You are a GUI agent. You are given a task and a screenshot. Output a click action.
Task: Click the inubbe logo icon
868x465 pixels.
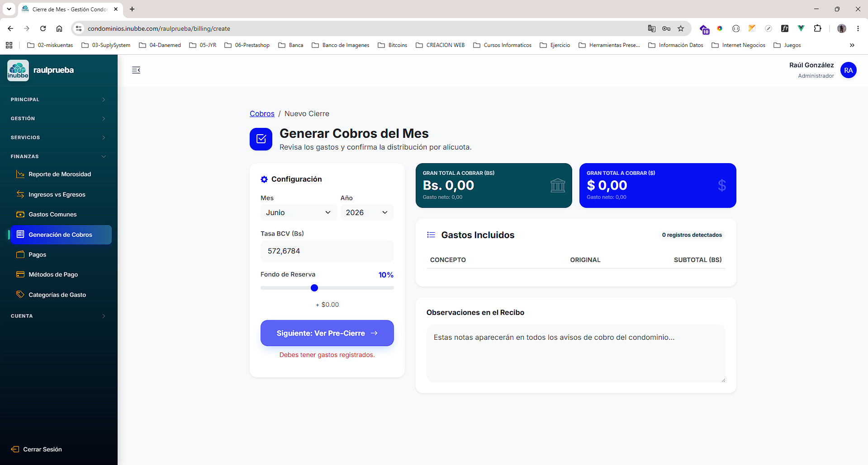point(18,70)
